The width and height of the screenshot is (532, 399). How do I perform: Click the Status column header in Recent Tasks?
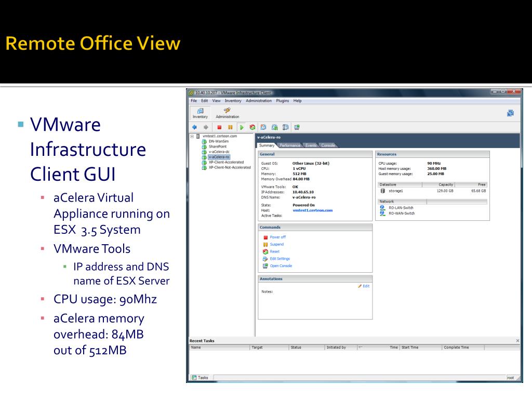307,348
